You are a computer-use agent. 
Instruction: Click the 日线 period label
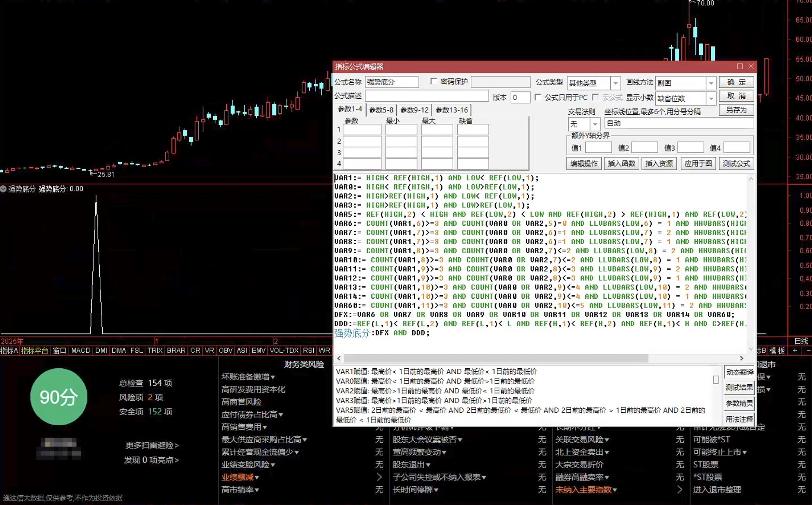point(801,341)
